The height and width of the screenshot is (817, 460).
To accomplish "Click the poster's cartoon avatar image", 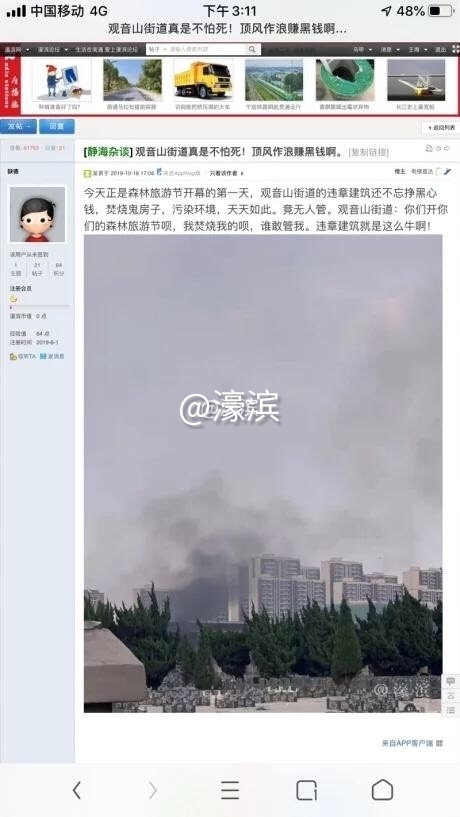I will [38, 214].
